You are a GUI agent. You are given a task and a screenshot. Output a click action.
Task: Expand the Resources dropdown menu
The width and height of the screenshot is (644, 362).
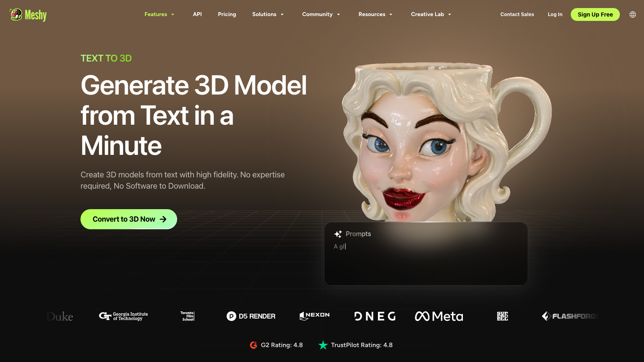[x=376, y=14]
